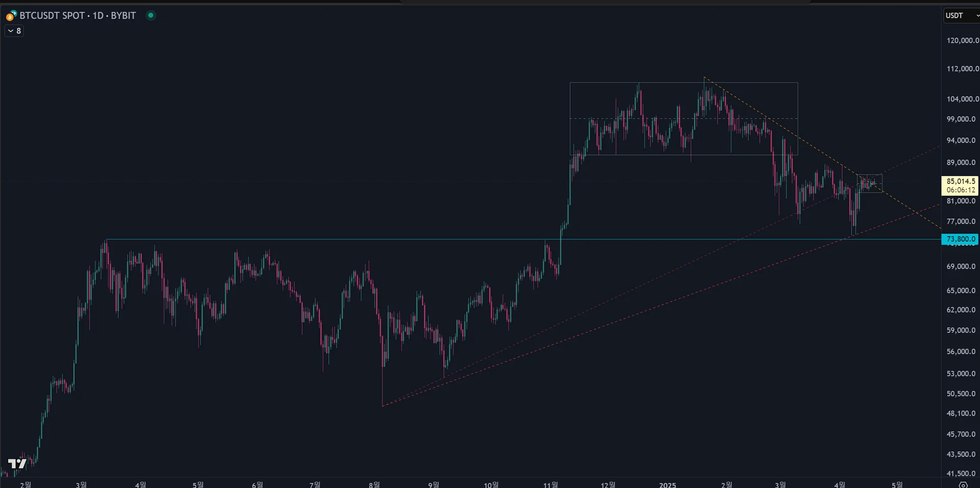This screenshot has width=980, height=488.
Task: Click the 8월 label on time axis
Action: coord(374,484)
